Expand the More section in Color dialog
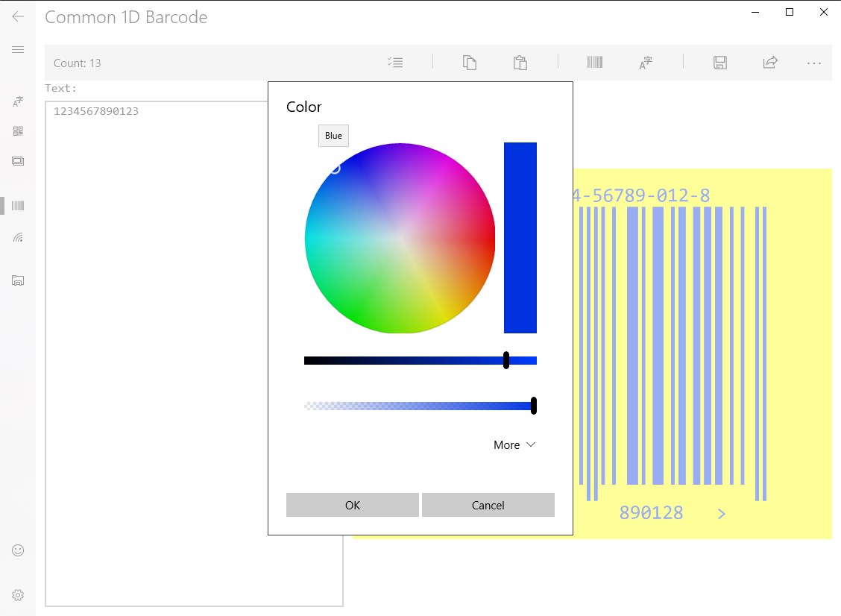841x616 pixels. 514,444
